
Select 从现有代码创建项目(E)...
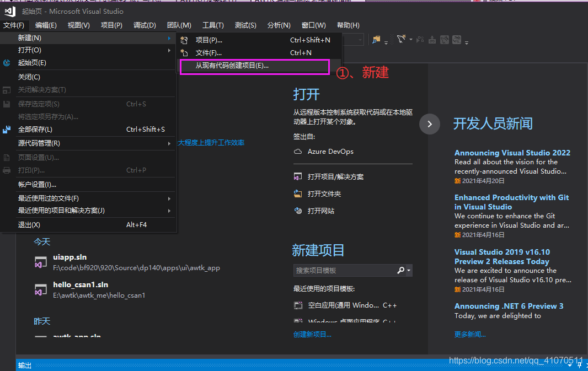click(259, 66)
